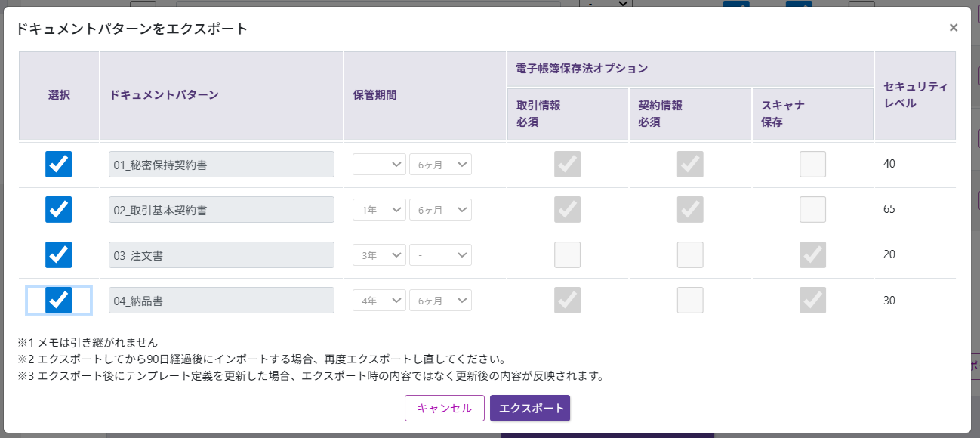Toggle 契約情報必須 checkbox for 02_取引基本契約書
The width and height of the screenshot is (980, 438).
[690, 209]
